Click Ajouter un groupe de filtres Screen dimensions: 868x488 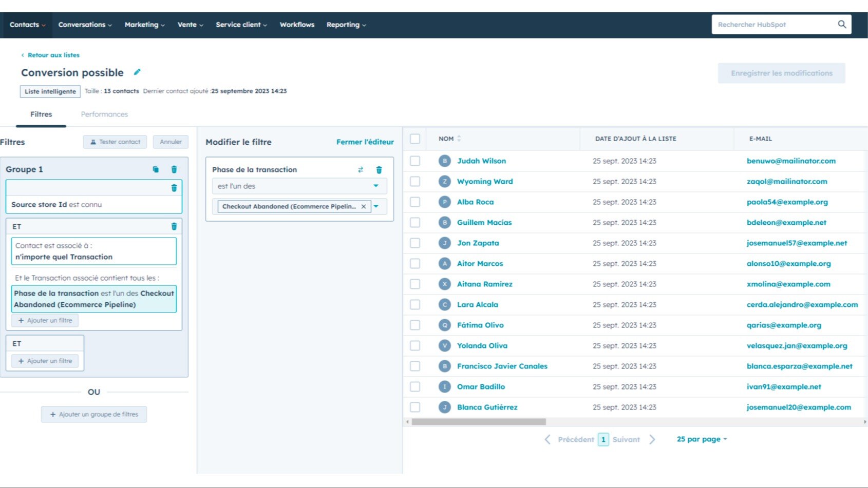pyautogui.click(x=93, y=414)
